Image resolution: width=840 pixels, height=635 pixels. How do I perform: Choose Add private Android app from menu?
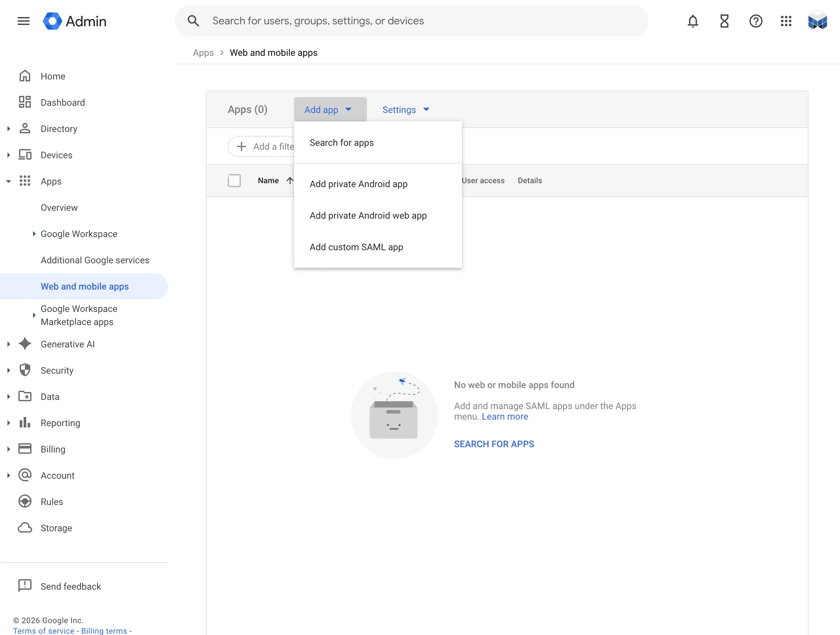coord(358,184)
